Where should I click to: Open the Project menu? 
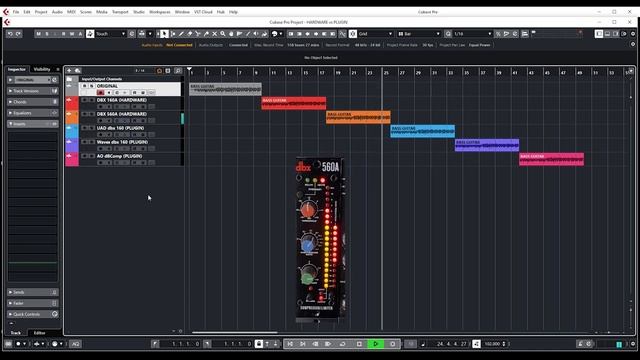[41, 12]
